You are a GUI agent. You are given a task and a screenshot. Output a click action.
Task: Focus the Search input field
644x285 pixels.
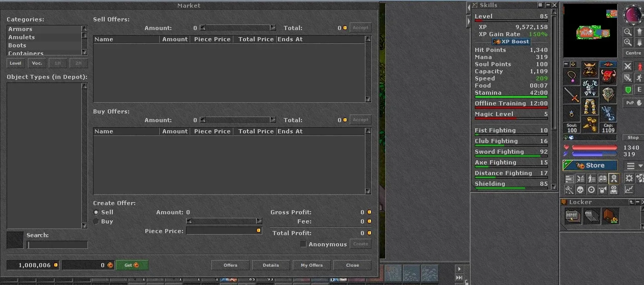(x=57, y=245)
